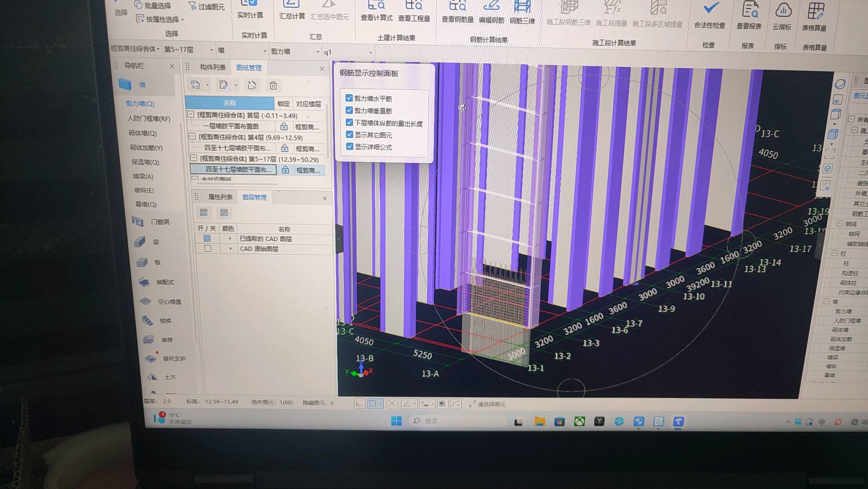
Task: Click the Windows Start button
Action: 396,421
